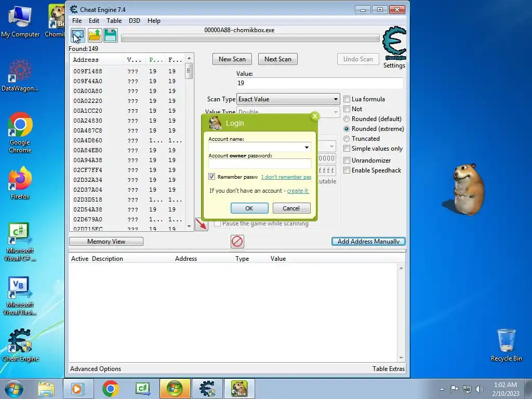Click the red arrow add-to-address-list icon
This screenshot has height=399, width=532.
202,224
